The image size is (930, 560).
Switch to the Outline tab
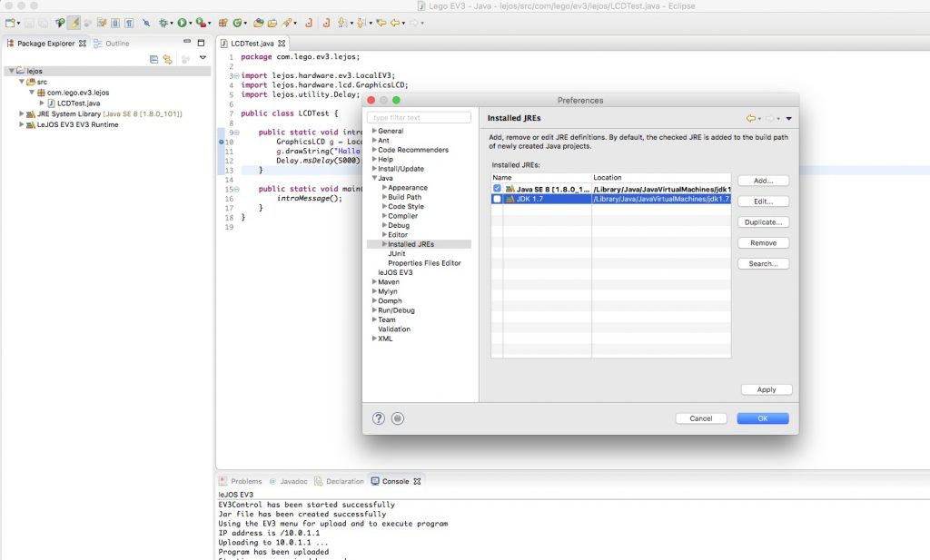point(112,44)
